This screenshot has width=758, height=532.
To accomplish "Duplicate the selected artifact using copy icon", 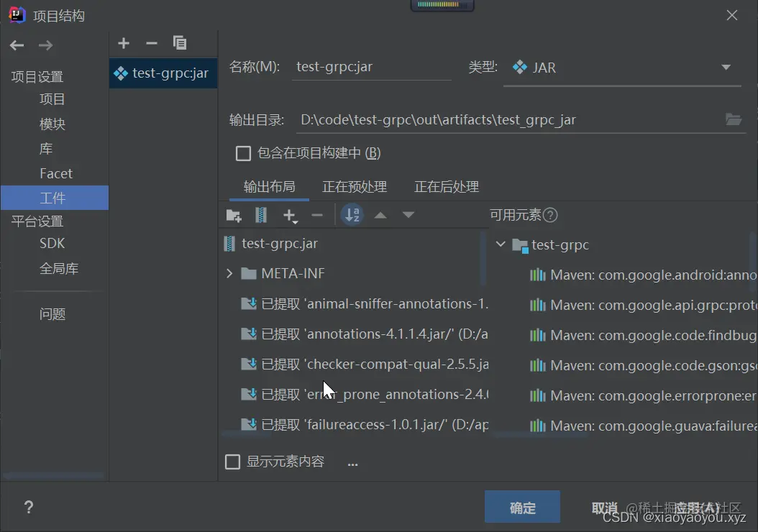I will point(180,43).
